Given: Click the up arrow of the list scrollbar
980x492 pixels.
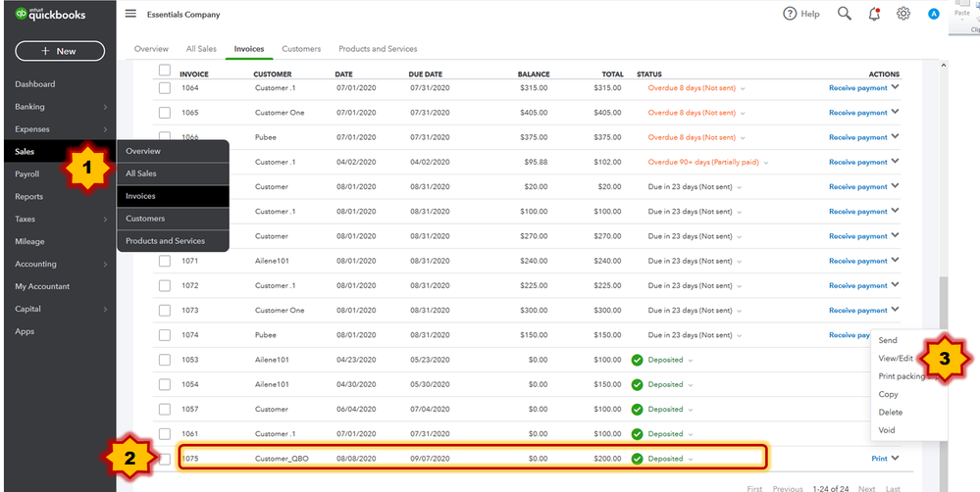Looking at the screenshot, I should pyautogui.click(x=943, y=65).
